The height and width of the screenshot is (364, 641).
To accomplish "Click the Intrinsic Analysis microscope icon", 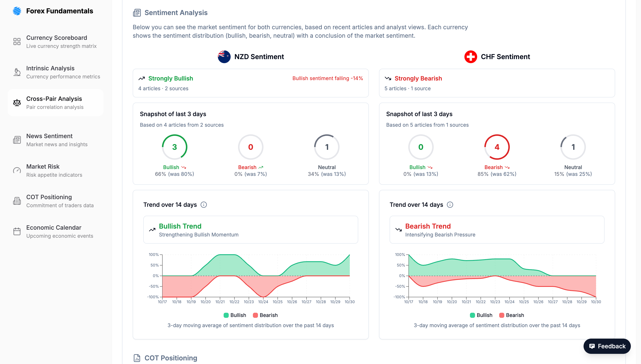I will coord(17,72).
